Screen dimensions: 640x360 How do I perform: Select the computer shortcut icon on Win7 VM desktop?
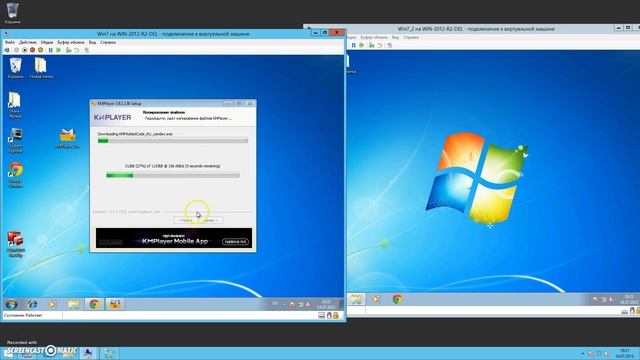click(x=16, y=140)
